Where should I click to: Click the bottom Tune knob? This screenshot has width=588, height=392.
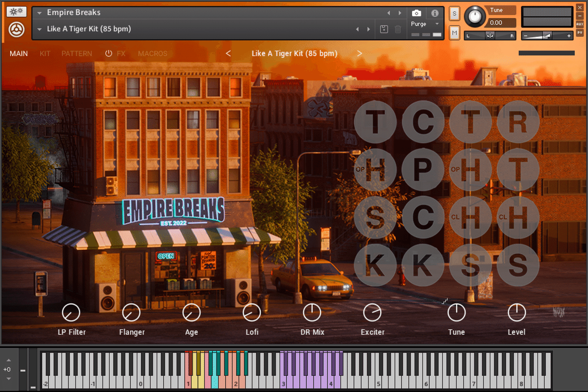[x=457, y=313]
